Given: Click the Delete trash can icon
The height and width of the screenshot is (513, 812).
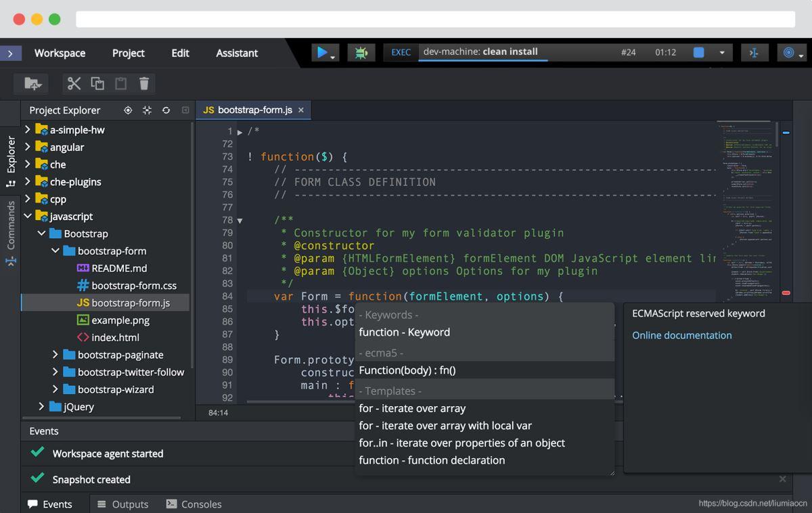Looking at the screenshot, I should click(144, 83).
